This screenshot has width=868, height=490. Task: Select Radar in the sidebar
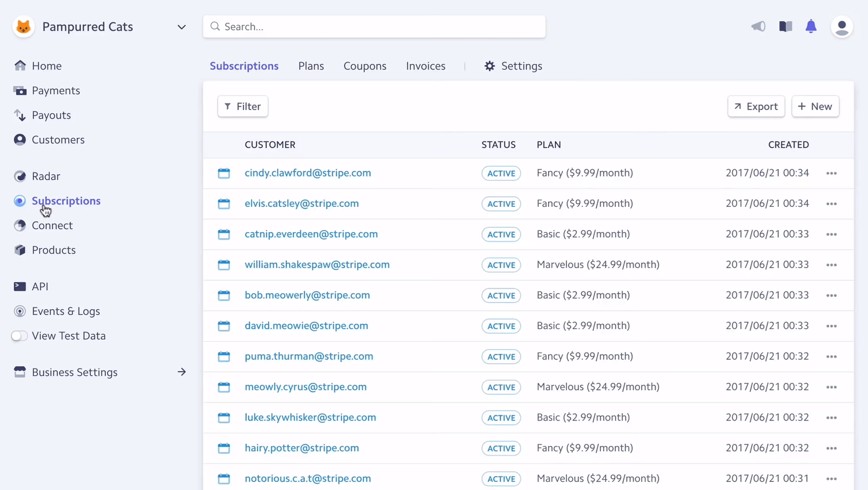coord(46,176)
